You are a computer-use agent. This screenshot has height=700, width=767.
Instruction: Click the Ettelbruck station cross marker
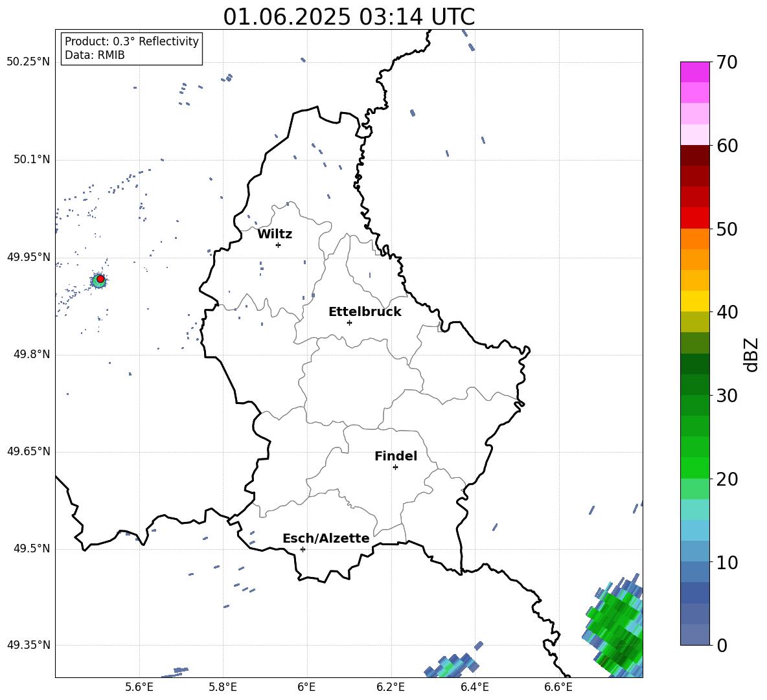pyautogui.click(x=349, y=322)
